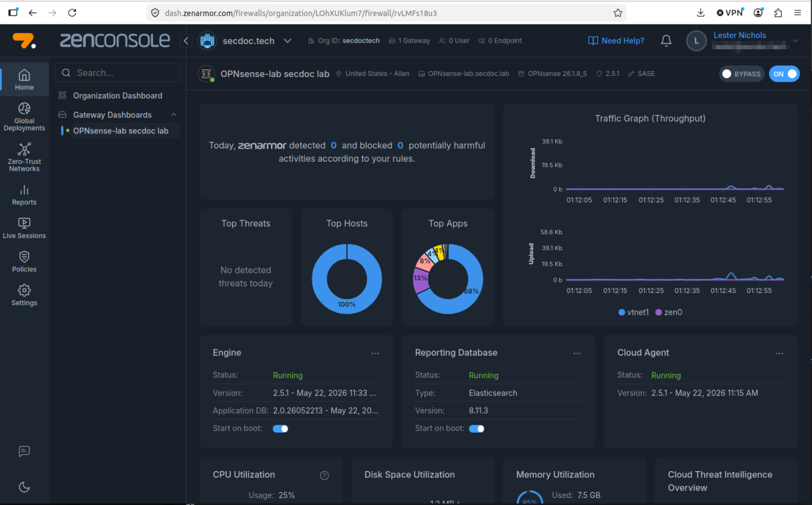This screenshot has height=505, width=812.
Task: Click the sidebar Search field
Action: point(118,73)
